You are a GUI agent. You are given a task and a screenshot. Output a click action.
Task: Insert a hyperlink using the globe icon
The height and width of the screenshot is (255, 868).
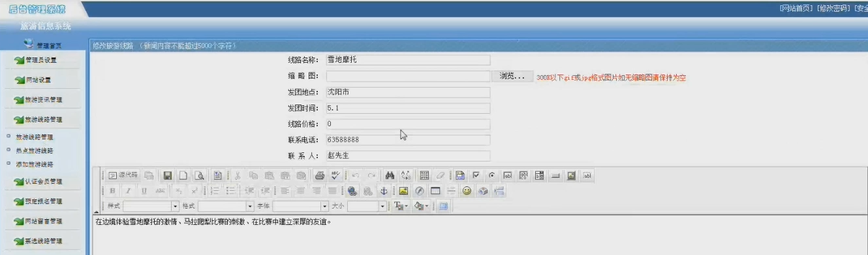[x=352, y=191]
